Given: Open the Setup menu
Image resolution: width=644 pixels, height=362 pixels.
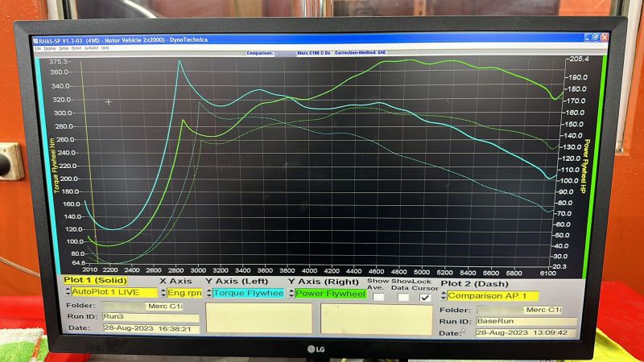Looking at the screenshot, I should point(64,48).
